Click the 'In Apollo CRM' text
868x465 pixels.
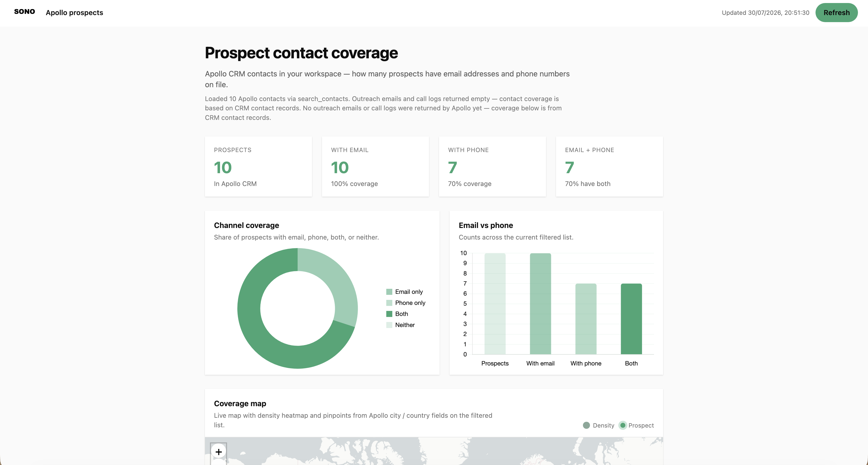pos(235,184)
